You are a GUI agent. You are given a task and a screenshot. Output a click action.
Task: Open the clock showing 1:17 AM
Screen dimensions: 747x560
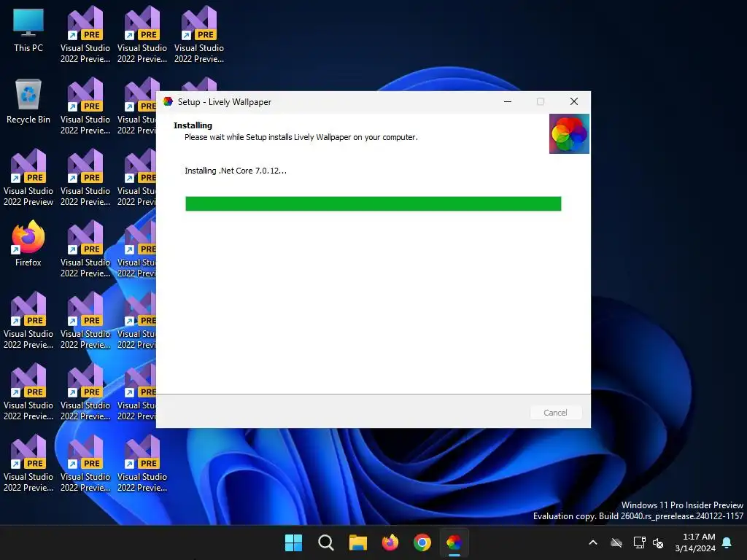pyautogui.click(x=695, y=542)
